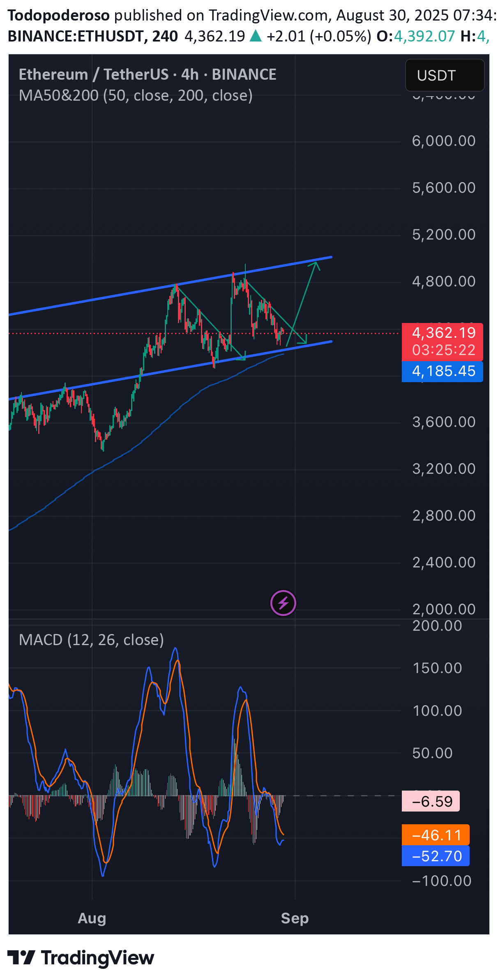Screen dimensions: 498x980
Task: Click the −100.00 MACD axis label
Action: click(x=442, y=881)
